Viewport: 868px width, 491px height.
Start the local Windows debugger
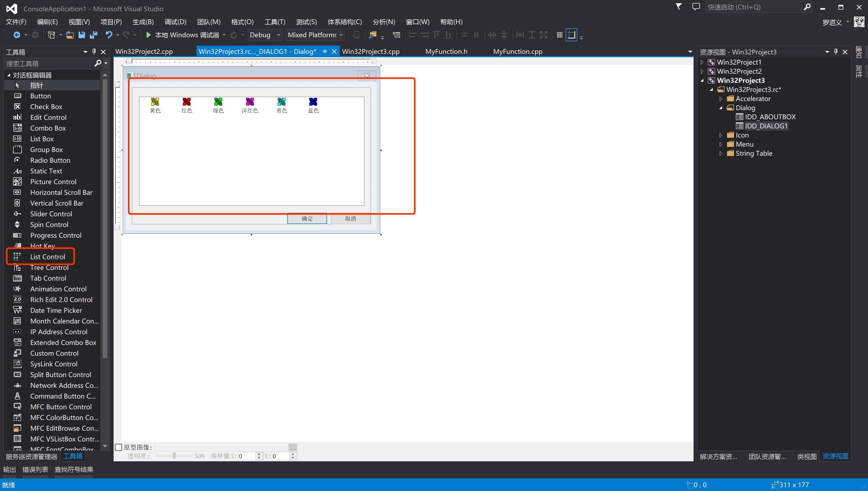click(149, 35)
